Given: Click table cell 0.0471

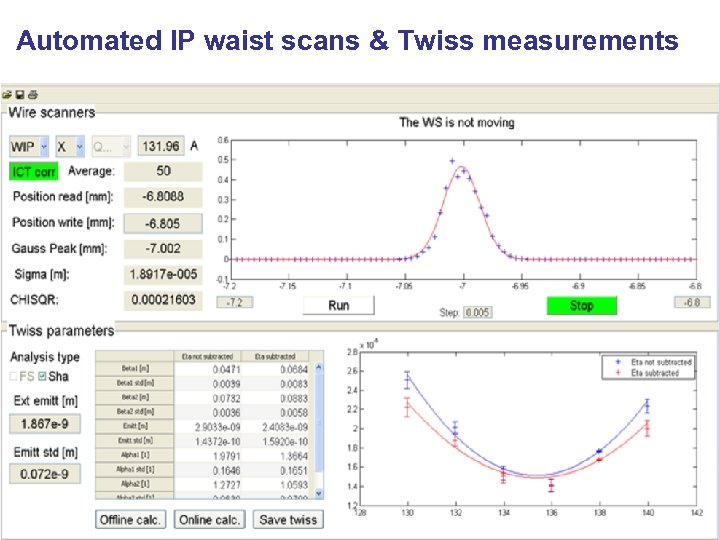Looking at the screenshot, I should (x=208, y=369).
